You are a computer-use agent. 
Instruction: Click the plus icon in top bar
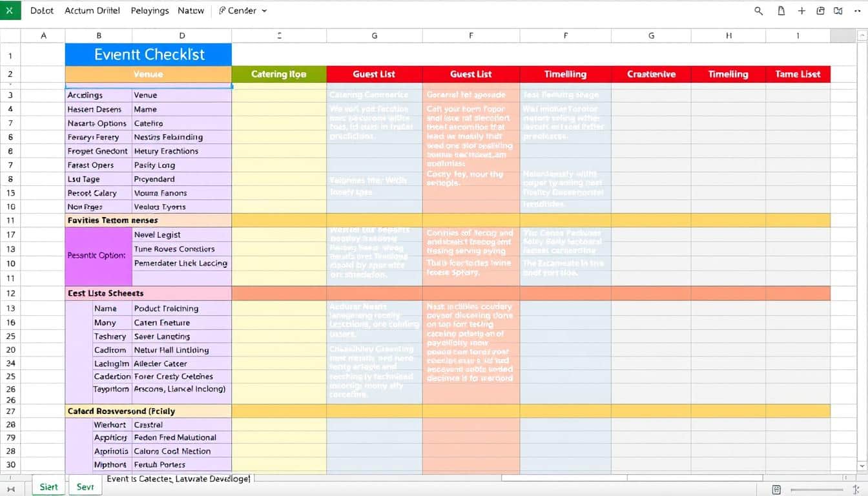pyautogui.click(x=801, y=11)
